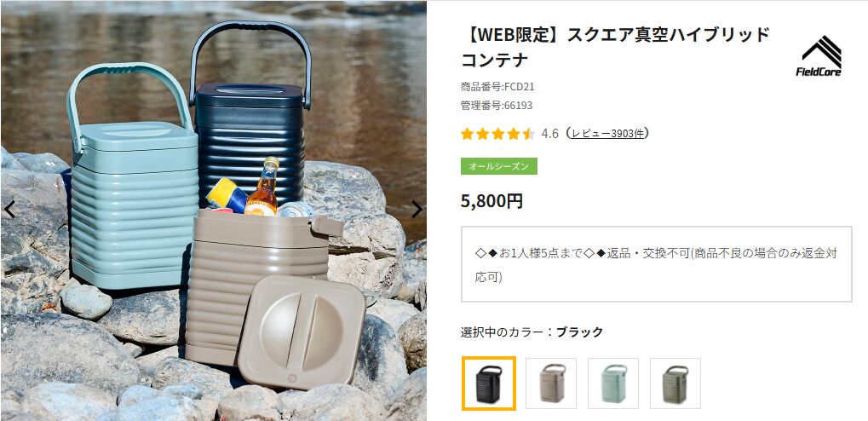868x421 pixels.
Task: Click the return policy notice box
Action: [x=656, y=264]
